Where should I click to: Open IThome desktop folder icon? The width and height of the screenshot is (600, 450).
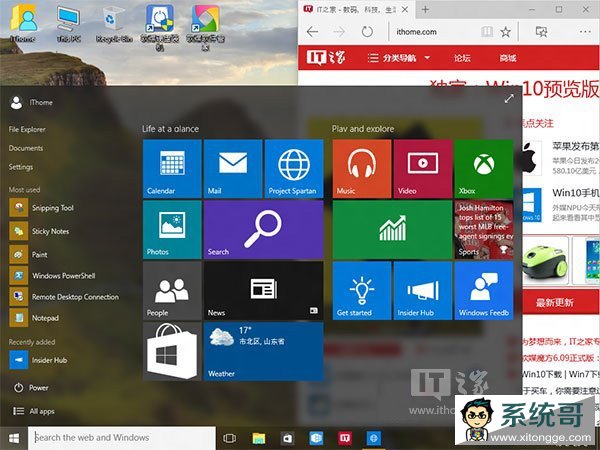point(23,24)
